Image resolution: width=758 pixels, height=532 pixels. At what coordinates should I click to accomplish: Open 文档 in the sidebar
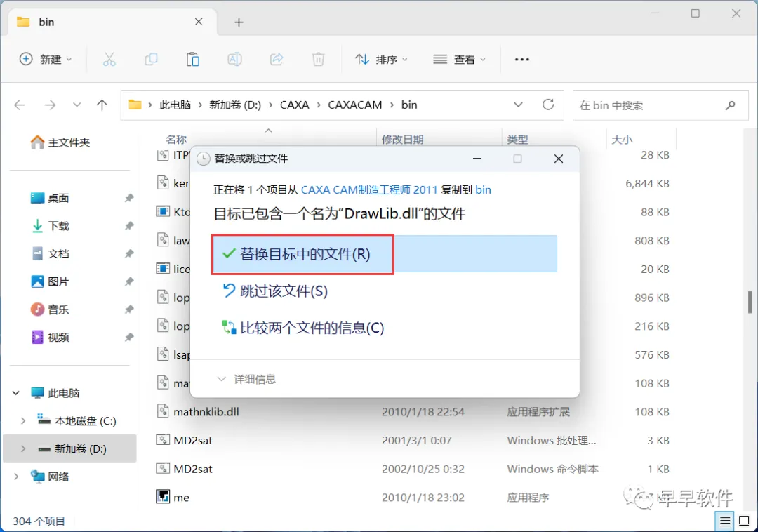click(51, 253)
